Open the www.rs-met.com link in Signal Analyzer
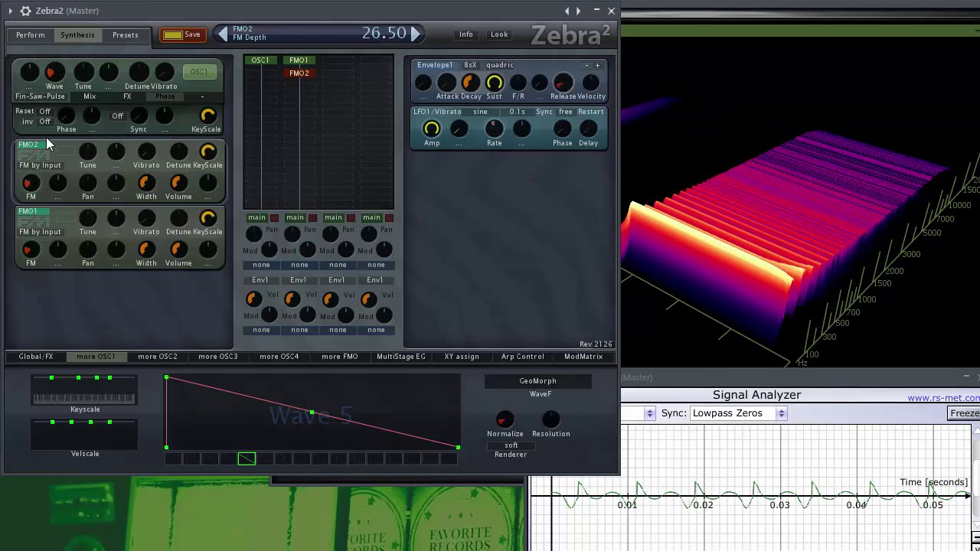The height and width of the screenshot is (551, 980). tap(943, 398)
